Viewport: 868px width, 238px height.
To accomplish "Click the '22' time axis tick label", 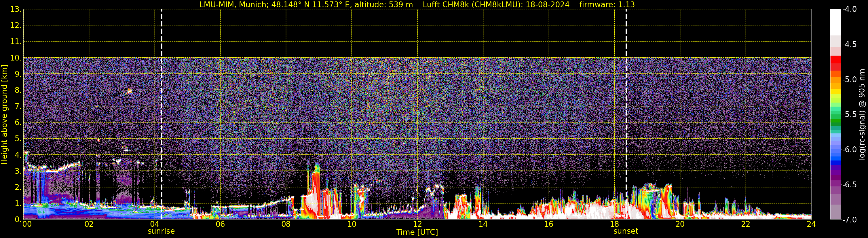I will click(746, 224).
